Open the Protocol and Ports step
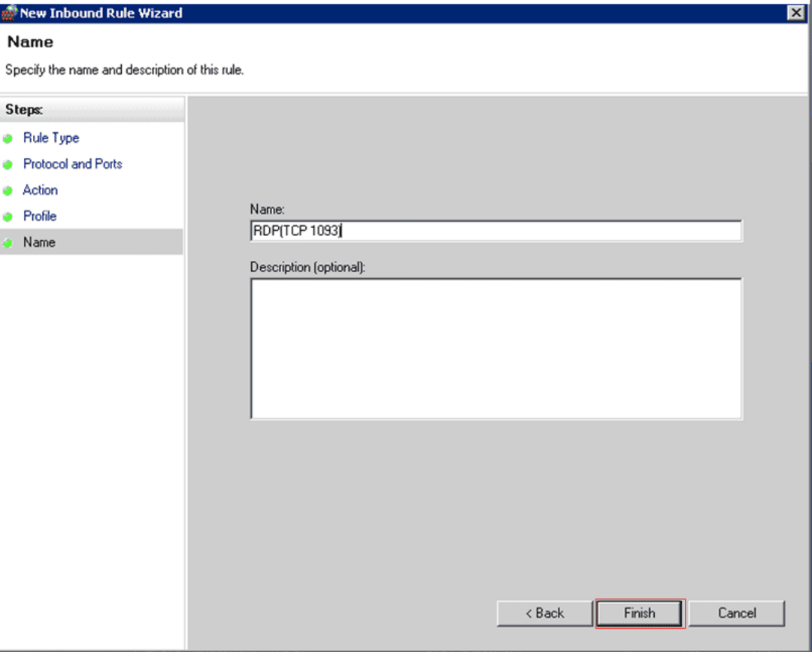 click(x=72, y=164)
